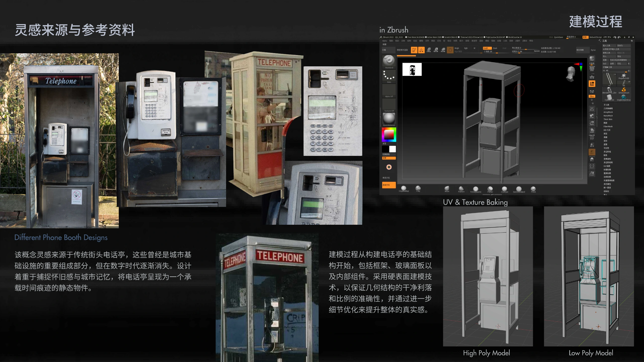
Task: Select the Flatten brush
Action: point(461,189)
